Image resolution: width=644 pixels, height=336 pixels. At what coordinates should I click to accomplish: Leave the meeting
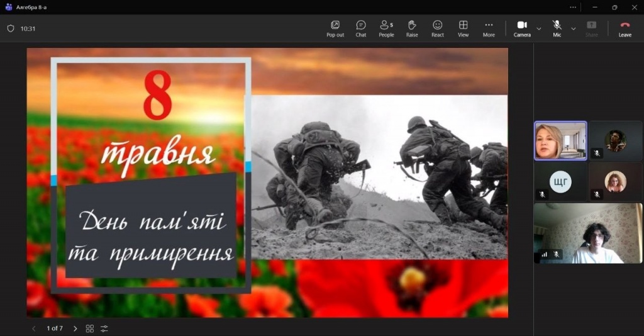(625, 29)
